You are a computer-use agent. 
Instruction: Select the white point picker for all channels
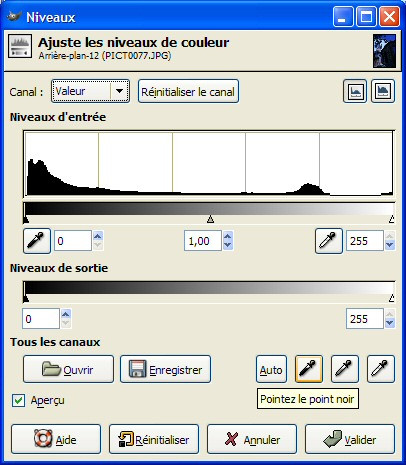(x=381, y=369)
